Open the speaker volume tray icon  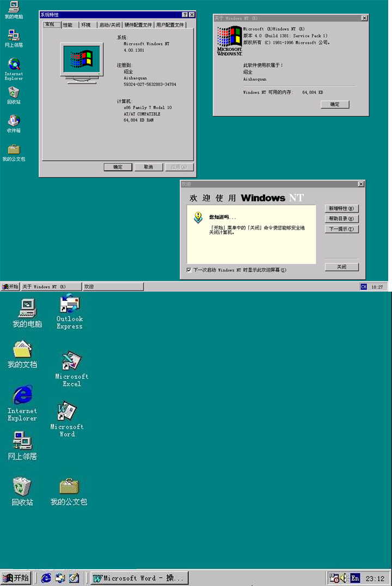pos(343,578)
